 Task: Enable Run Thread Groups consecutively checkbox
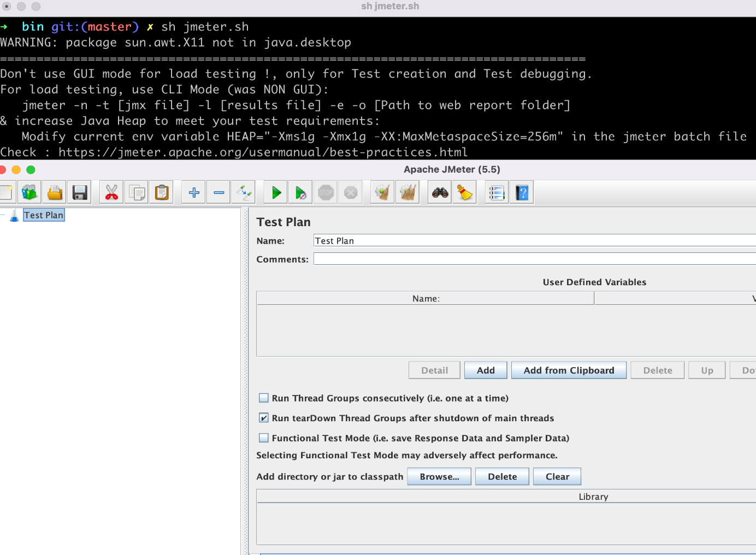[x=263, y=398]
